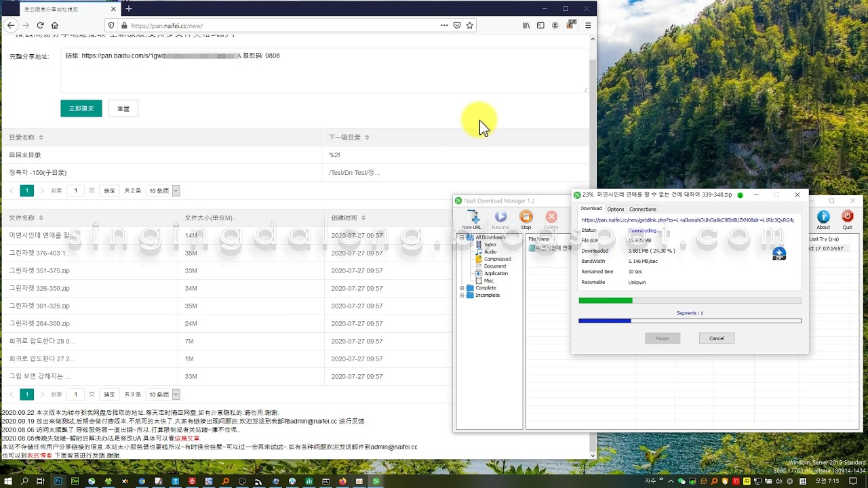The height and width of the screenshot is (488, 868).
Task: Open the Firefox hamburger menu
Action: [588, 25]
